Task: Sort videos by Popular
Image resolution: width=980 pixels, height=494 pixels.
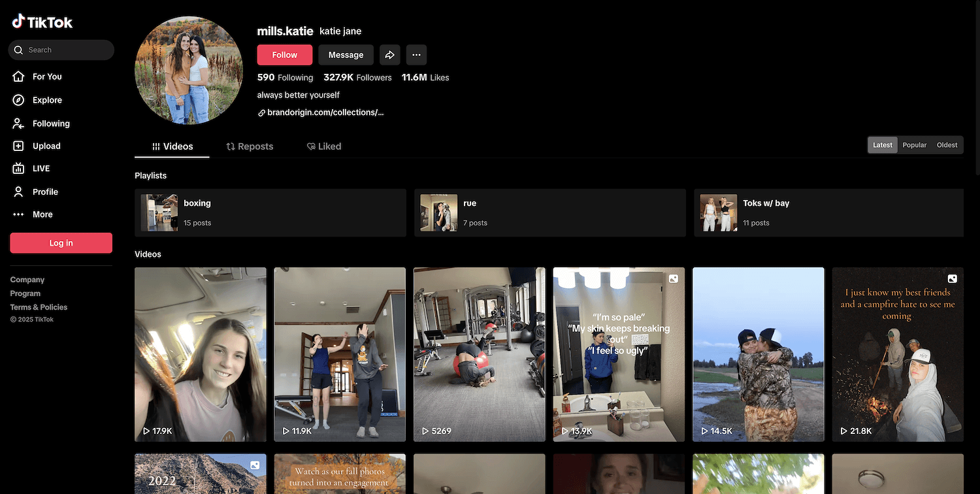Action: (x=914, y=145)
